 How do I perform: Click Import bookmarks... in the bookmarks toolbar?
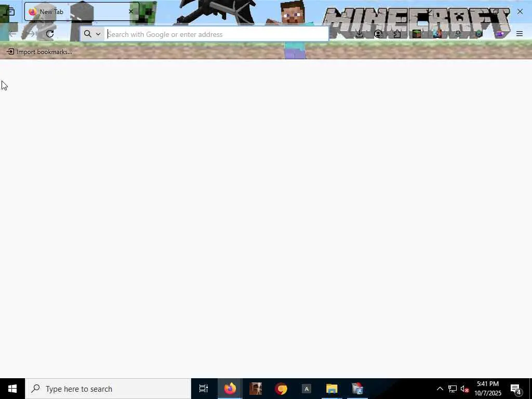39,52
